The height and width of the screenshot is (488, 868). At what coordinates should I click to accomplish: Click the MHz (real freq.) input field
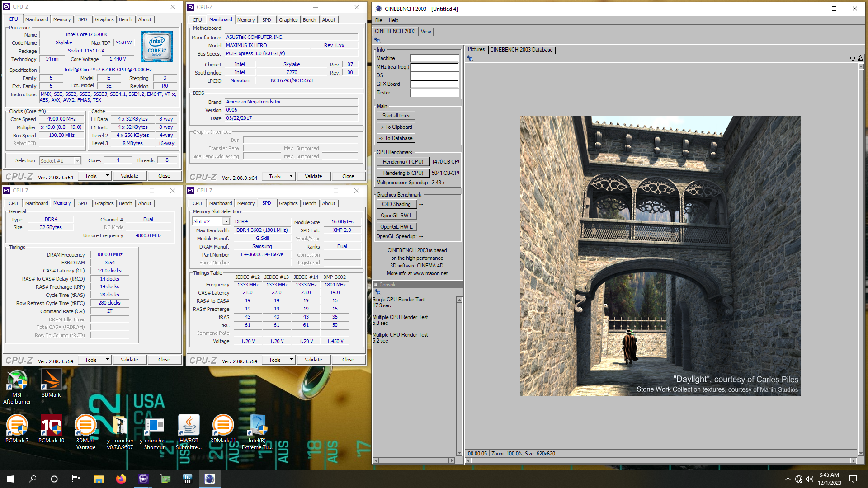[x=434, y=67]
